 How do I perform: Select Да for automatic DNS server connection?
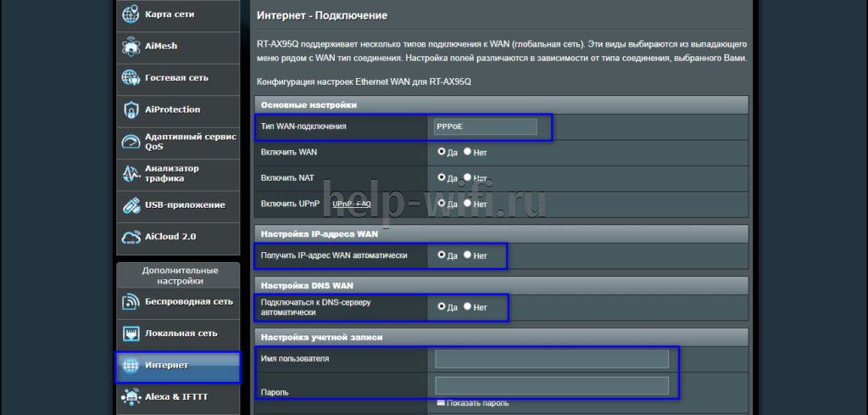(442, 307)
